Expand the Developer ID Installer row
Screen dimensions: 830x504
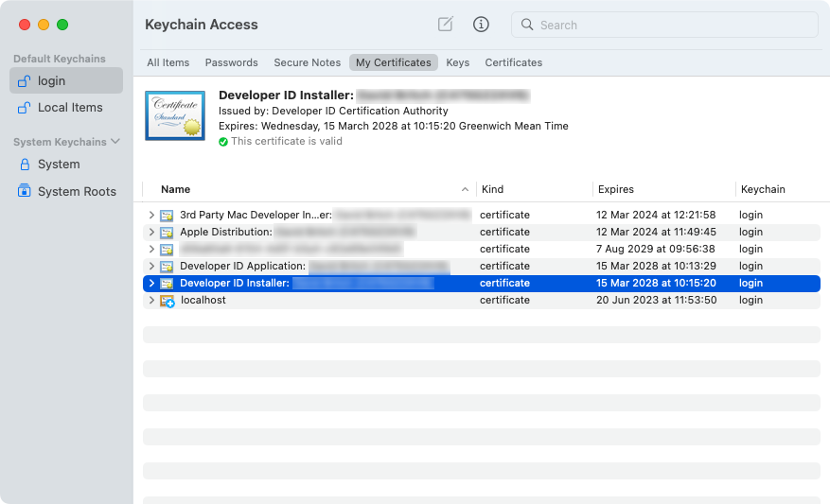(x=151, y=283)
